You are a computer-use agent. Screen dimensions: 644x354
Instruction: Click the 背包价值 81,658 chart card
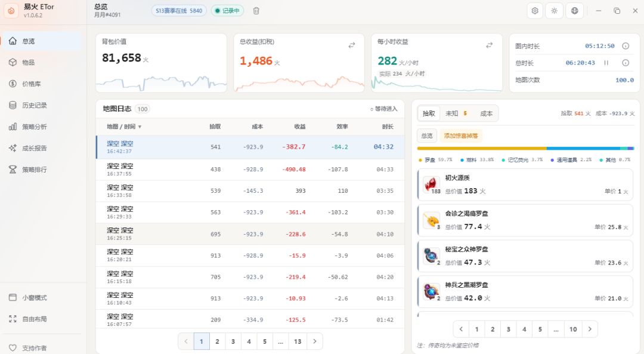click(161, 63)
